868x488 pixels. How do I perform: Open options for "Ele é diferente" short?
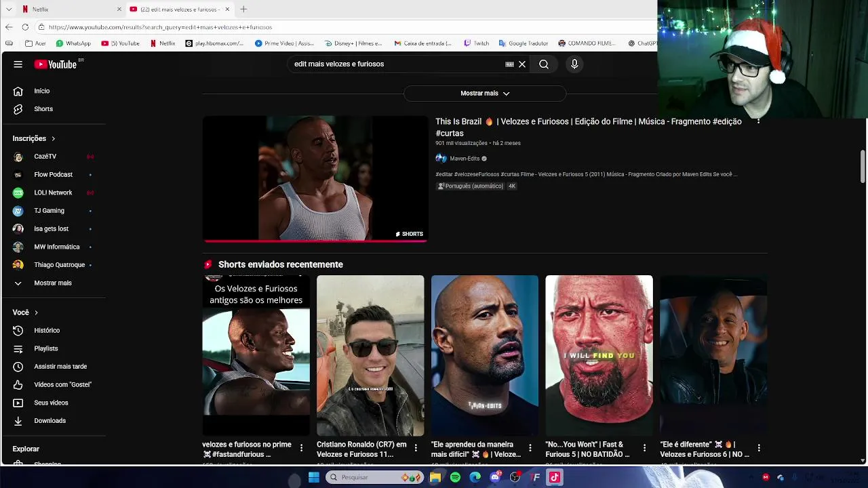pos(759,447)
